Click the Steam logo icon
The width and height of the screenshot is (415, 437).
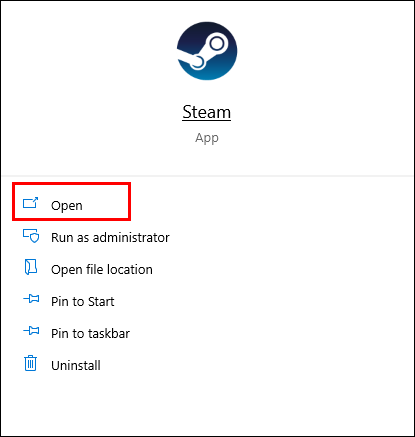point(207,51)
